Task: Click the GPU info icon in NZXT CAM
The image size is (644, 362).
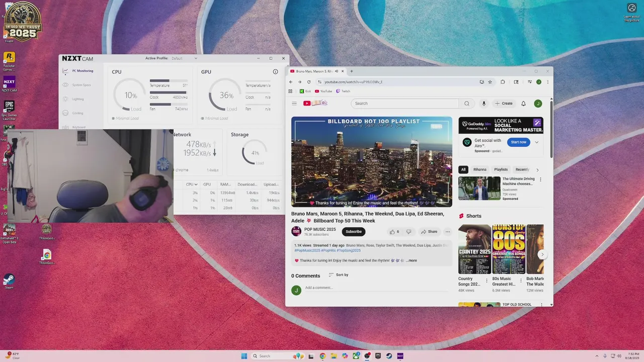Action: tap(275, 72)
